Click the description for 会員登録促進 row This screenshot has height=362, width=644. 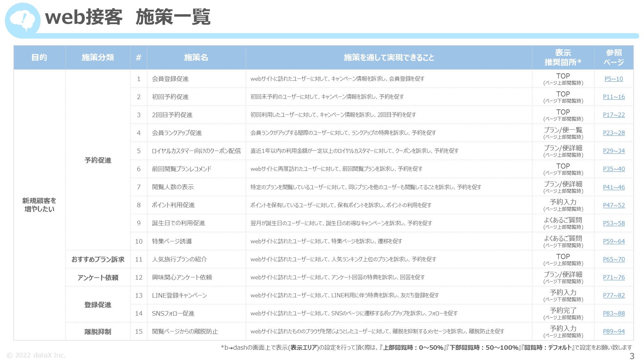[337, 79]
